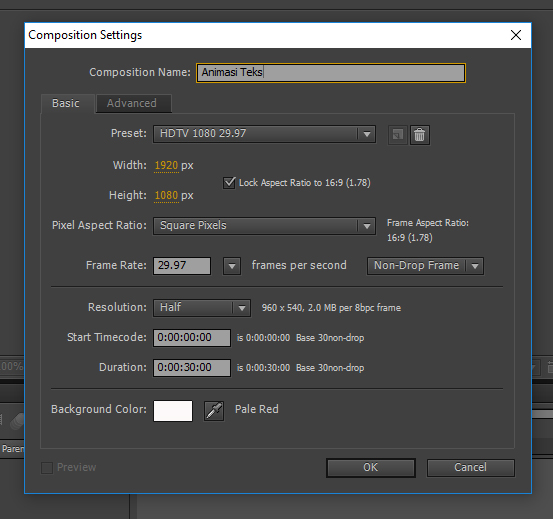
Task: Expand the frame rate presets arrow
Action: [x=232, y=266]
